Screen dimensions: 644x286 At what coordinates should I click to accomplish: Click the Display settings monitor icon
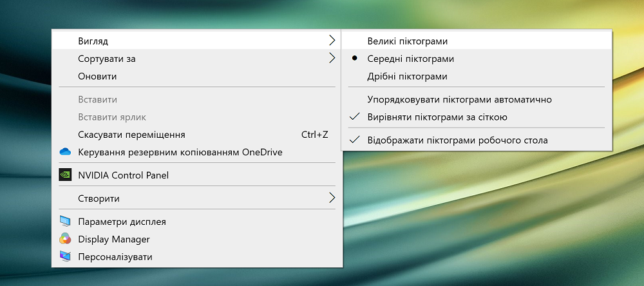point(64,222)
